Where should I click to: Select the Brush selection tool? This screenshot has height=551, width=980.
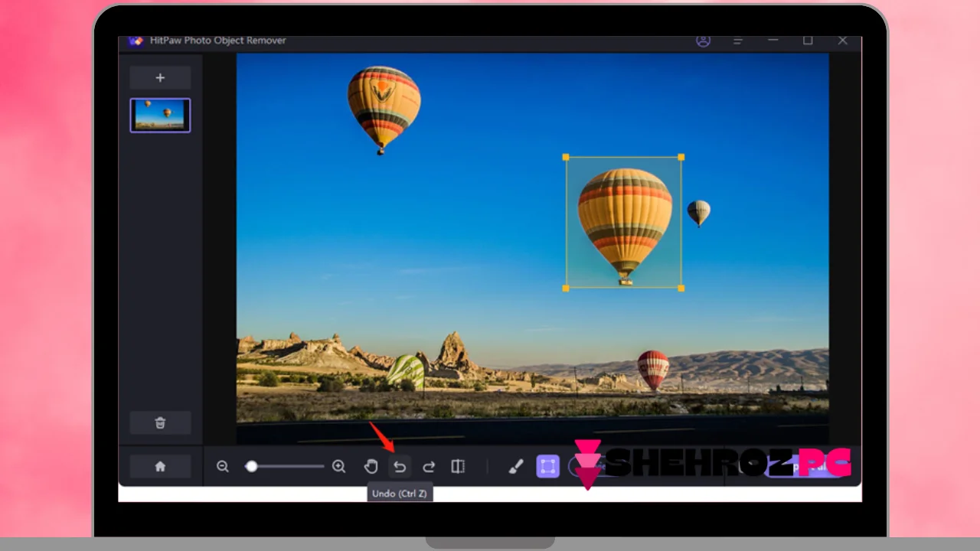point(516,466)
